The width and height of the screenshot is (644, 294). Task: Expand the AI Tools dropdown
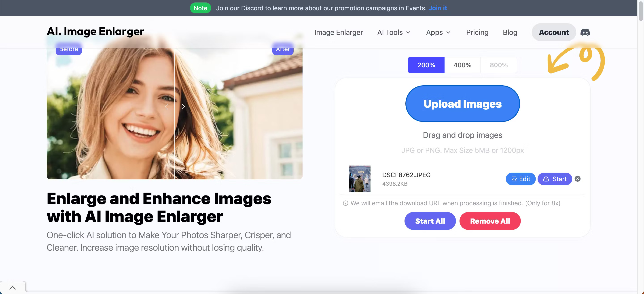(394, 32)
